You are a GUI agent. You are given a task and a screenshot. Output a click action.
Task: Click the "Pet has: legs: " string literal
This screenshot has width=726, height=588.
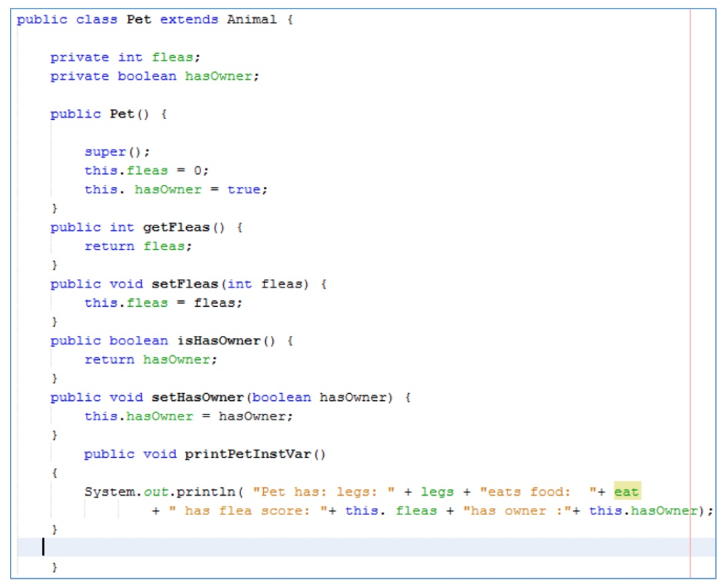(x=323, y=492)
